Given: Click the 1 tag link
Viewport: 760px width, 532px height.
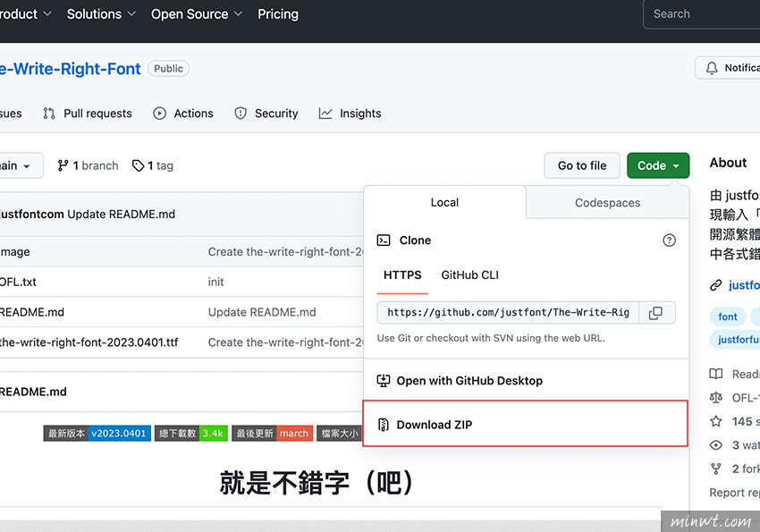Looking at the screenshot, I should [x=153, y=165].
